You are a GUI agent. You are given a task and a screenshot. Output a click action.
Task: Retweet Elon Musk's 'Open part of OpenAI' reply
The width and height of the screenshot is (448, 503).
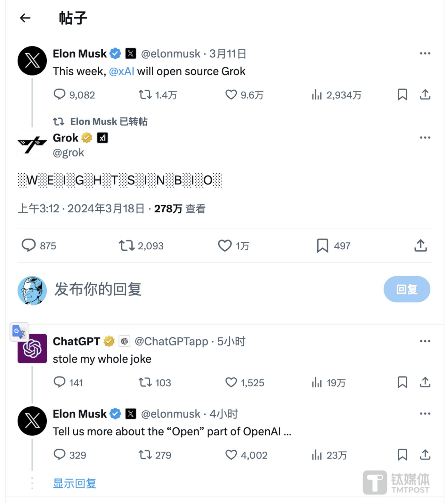coord(146,455)
